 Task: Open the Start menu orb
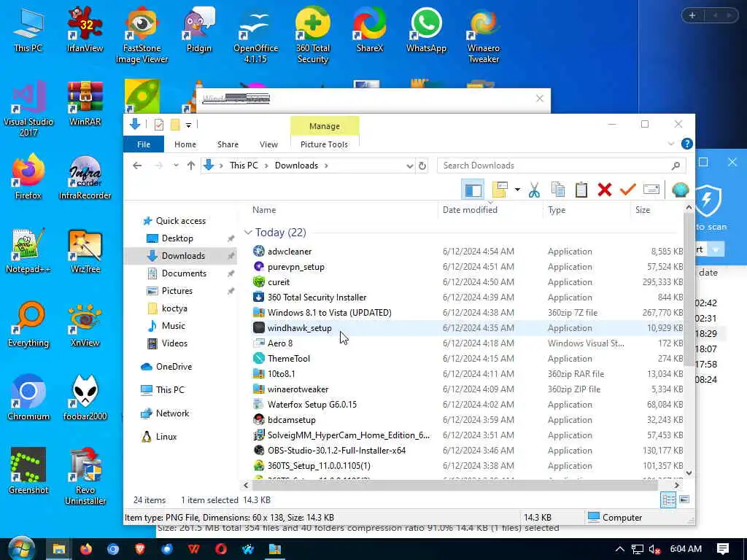[x=21, y=549]
